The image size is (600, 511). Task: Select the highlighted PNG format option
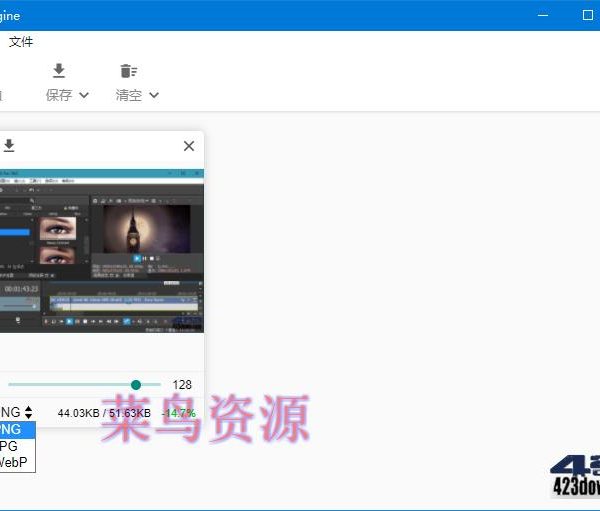12,430
